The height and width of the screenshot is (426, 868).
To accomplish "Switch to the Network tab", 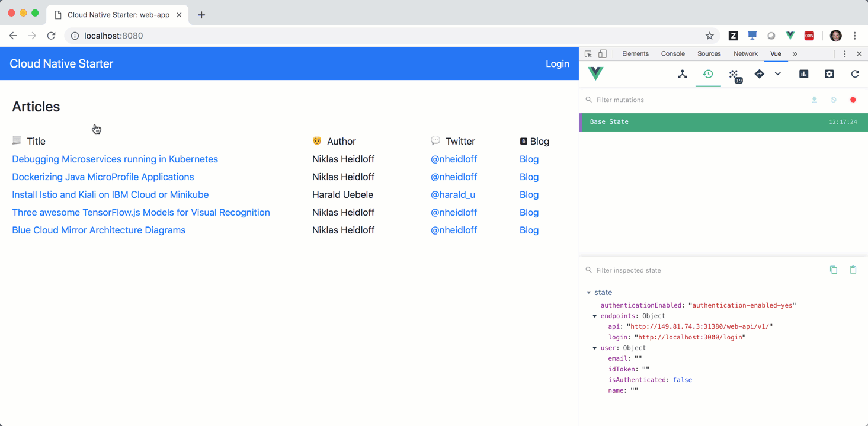I will 745,54.
